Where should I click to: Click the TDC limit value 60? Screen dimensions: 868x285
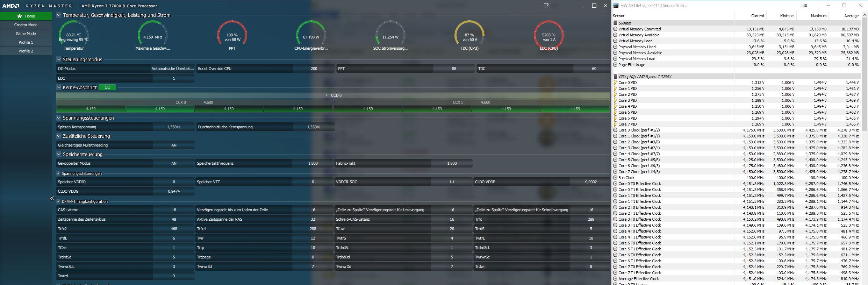tap(594, 69)
